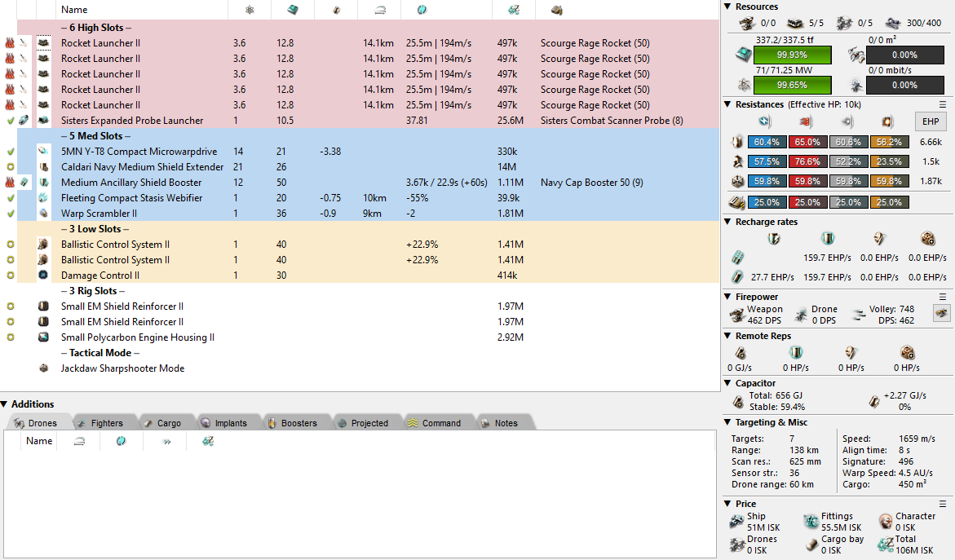Click the Warp Scrambler II module icon
This screenshot has width=955, height=560.
pyautogui.click(x=44, y=214)
